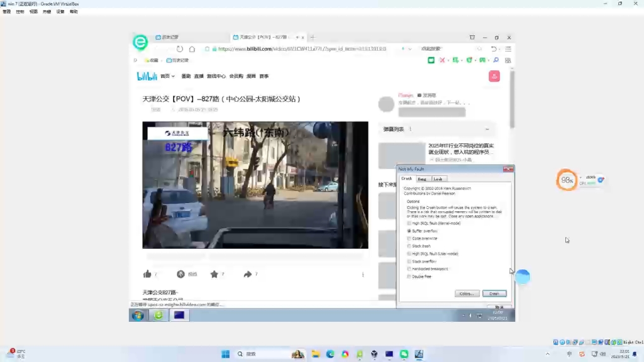Open host Windows Start button
This screenshot has width=644, height=362.
click(226, 354)
